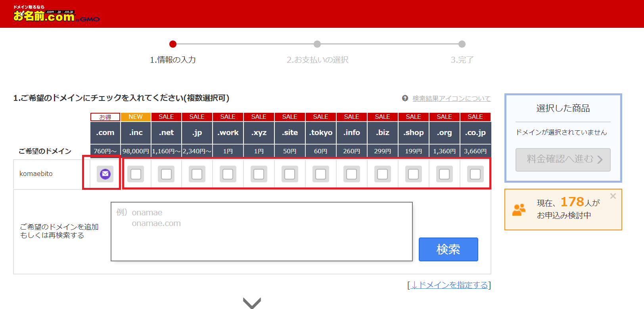Close the applicants notification box
The width and height of the screenshot is (644, 309).
[x=613, y=196]
